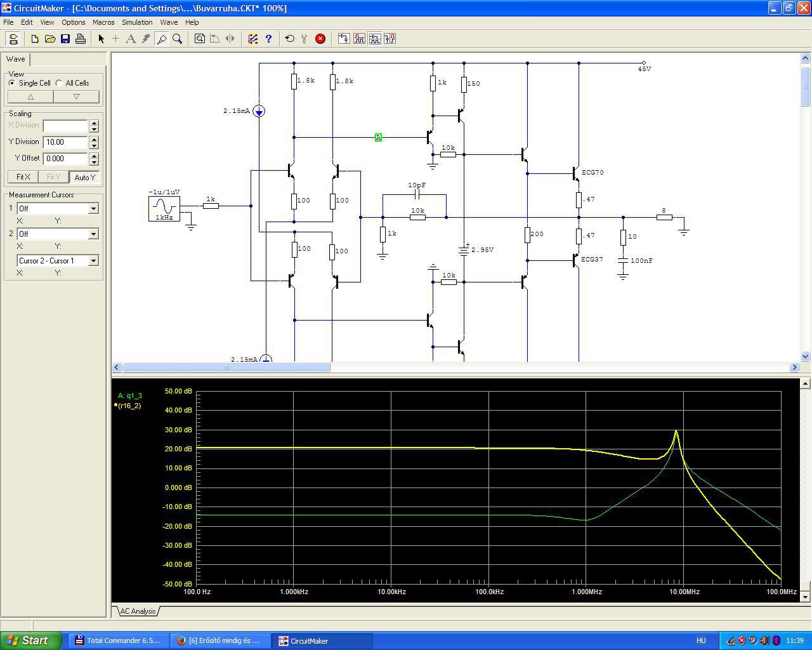Click the red stop simulation icon
This screenshot has height=650, width=812.
click(320, 39)
